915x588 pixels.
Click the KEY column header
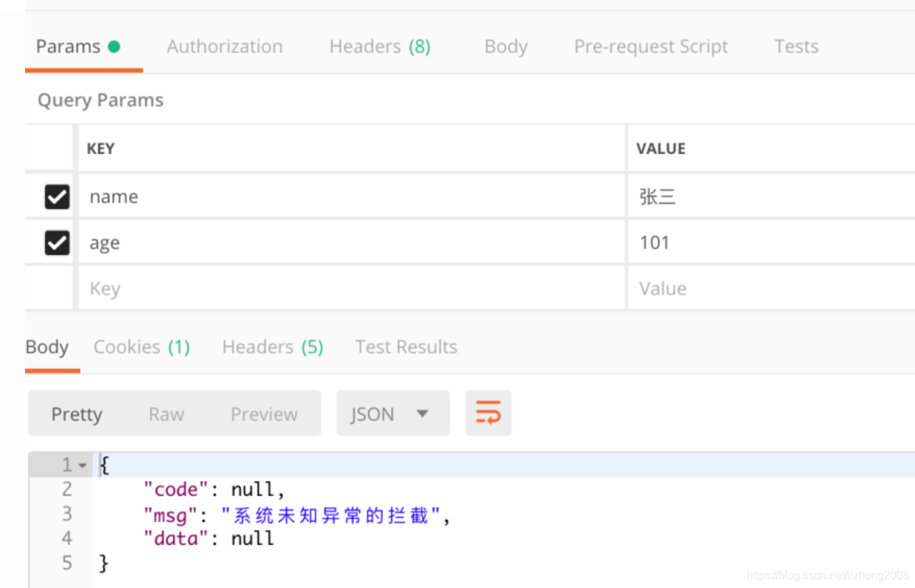click(100, 149)
